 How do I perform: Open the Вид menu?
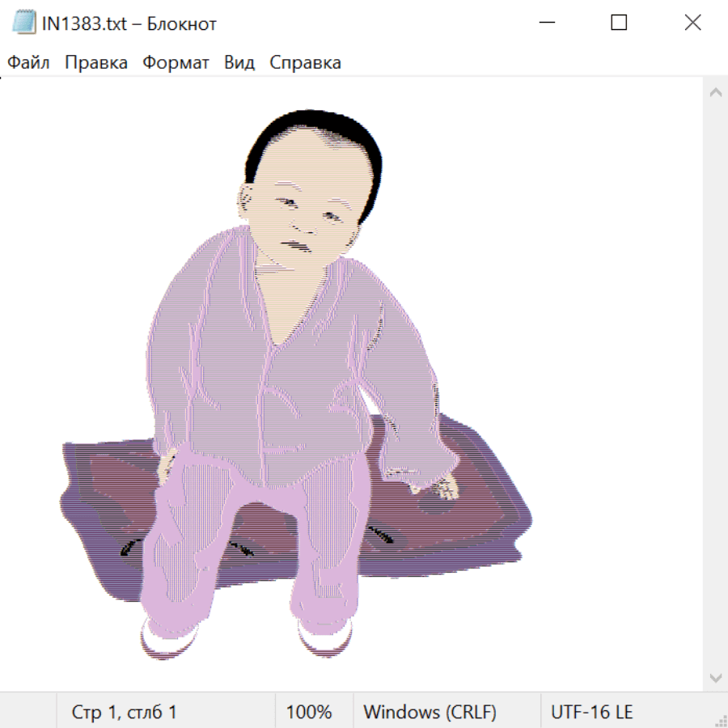tap(239, 63)
